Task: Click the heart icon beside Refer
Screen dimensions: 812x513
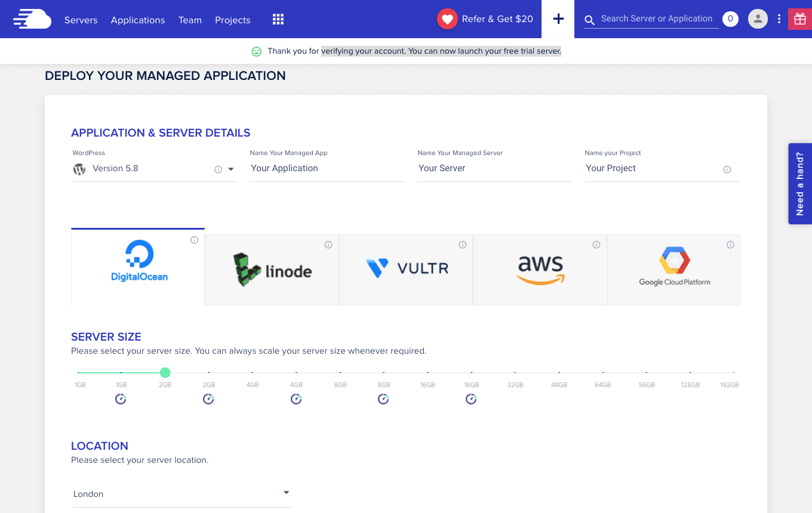Action: [x=447, y=19]
